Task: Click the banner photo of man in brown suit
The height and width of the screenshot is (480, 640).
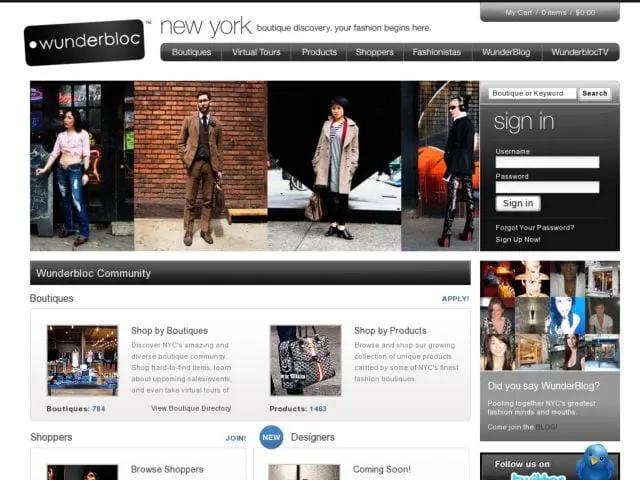Action: click(201, 166)
